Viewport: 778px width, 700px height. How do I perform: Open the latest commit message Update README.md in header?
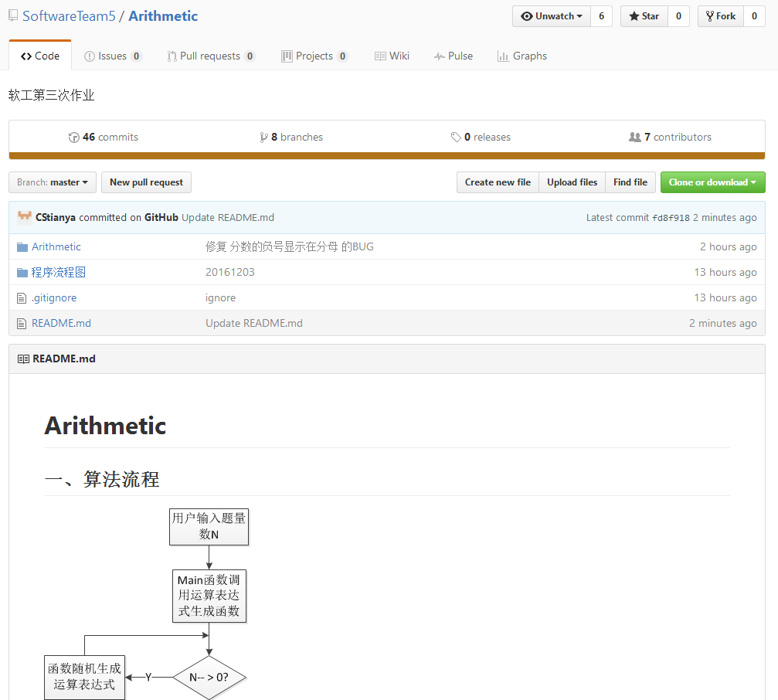coord(228,217)
